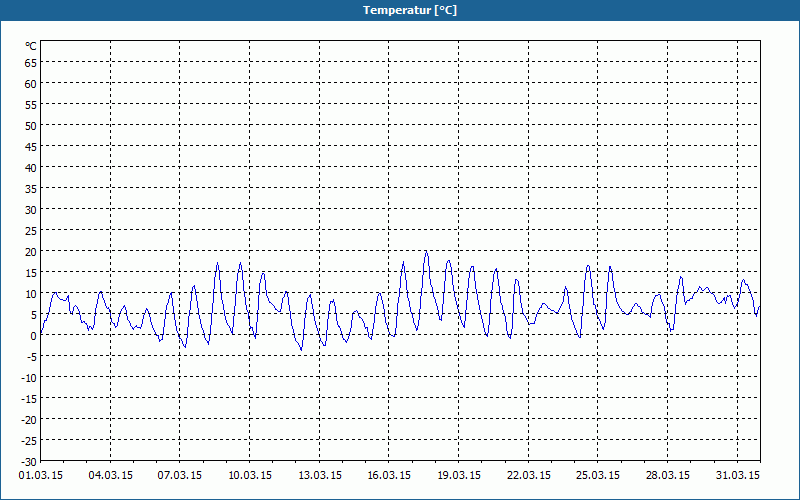Click the 31.03.15 date label

pos(738,475)
